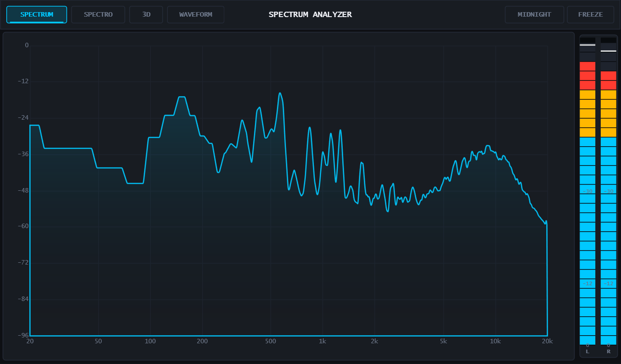The width and height of the screenshot is (621, 364).
Task: Click the -24 dB axis label
Action: tap(23, 118)
